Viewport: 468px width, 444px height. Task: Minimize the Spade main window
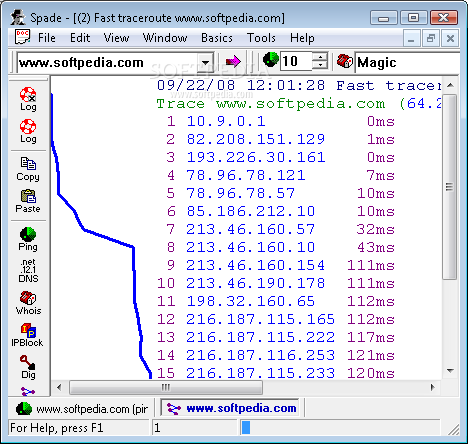pyautogui.click(x=384, y=18)
